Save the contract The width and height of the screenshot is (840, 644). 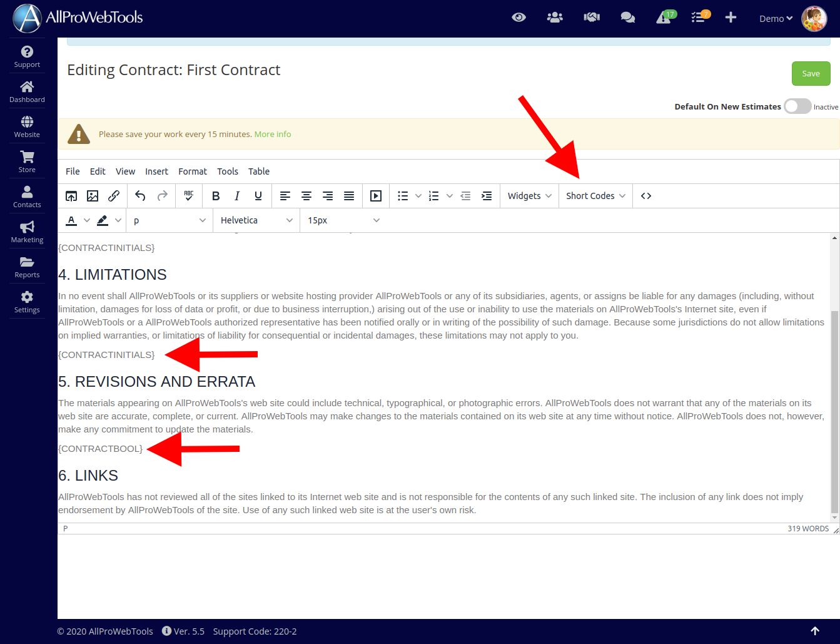point(811,73)
